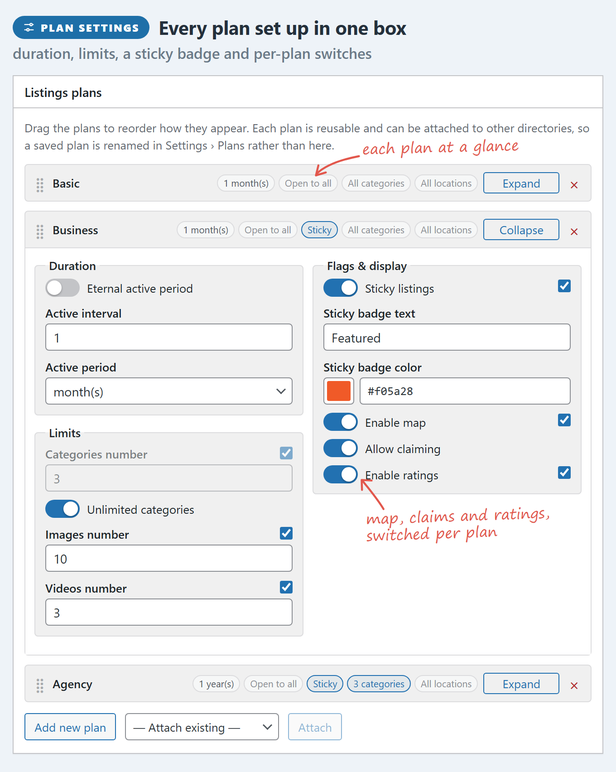The image size is (616, 772).
Task: Uncheck the Enable map checkbox
Action: click(564, 420)
